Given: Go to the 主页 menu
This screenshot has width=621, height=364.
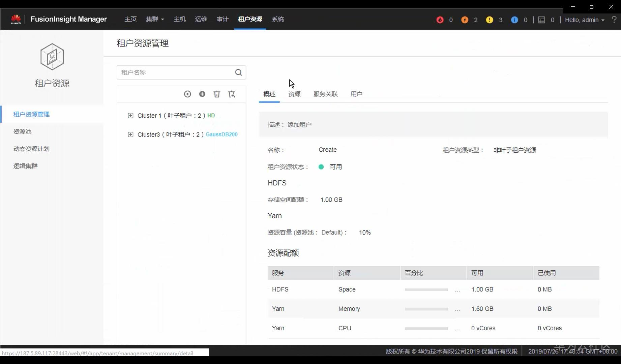Looking at the screenshot, I should [130, 19].
